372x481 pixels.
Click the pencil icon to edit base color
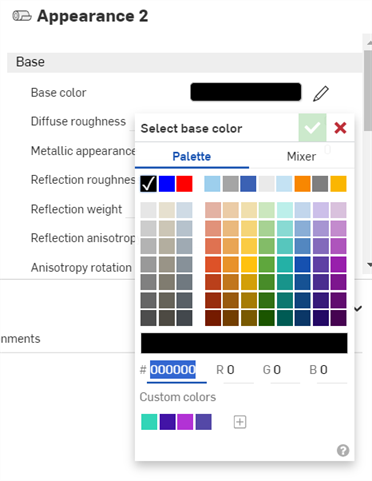321,94
